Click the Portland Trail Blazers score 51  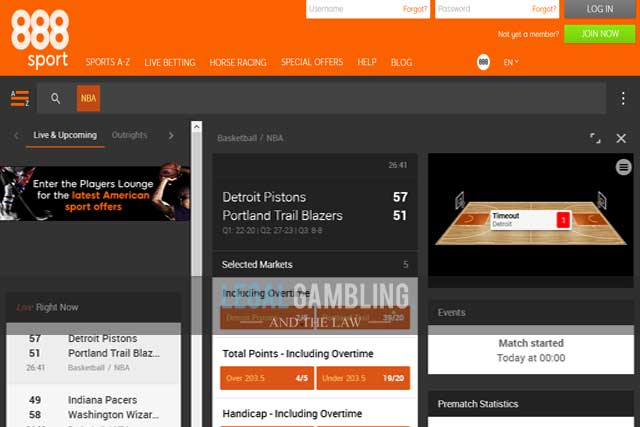pyautogui.click(x=400, y=216)
